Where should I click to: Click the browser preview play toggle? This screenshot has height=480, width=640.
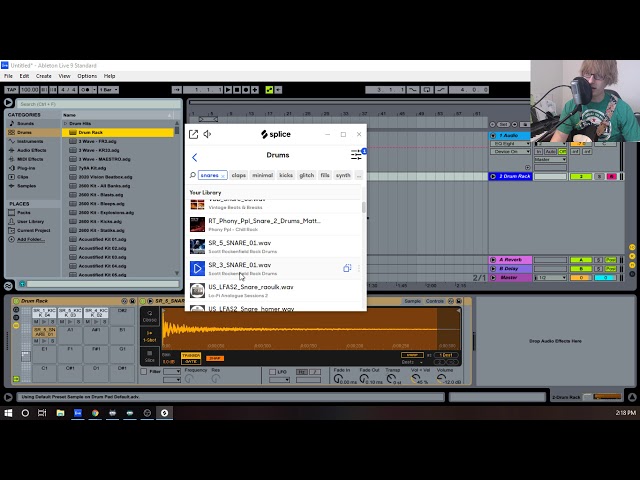point(22,284)
